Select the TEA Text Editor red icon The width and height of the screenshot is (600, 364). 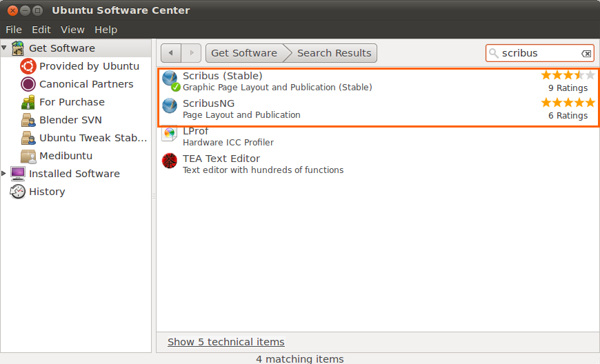169,161
